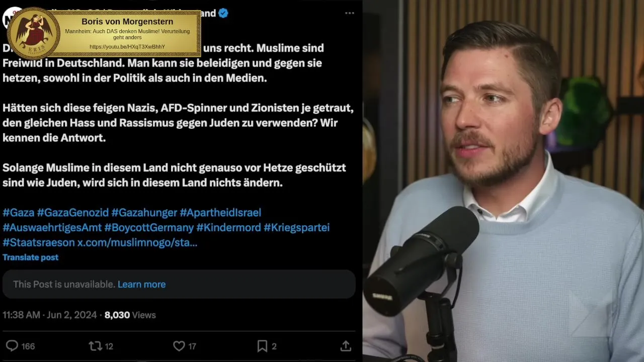Viewport: 644px width, 362px height.
Task: Click the unavailable post placeholder box
Action: (x=179, y=284)
